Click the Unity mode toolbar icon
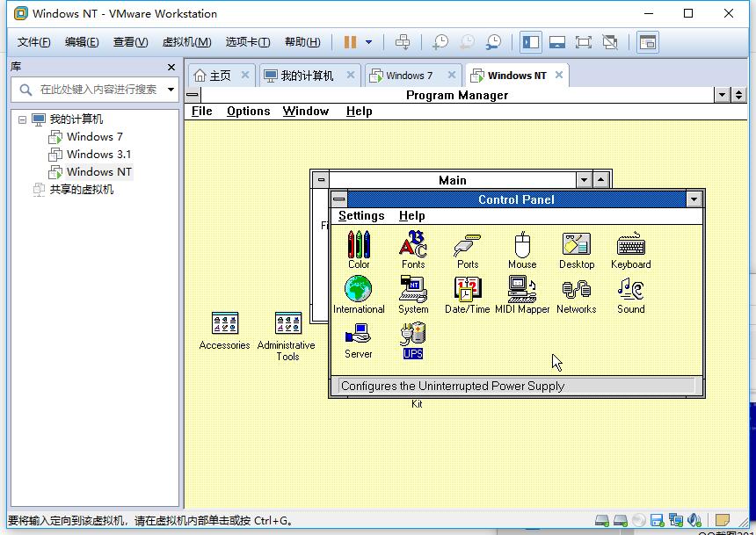This screenshot has height=535, width=756. pyautogui.click(x=610, y=42)
